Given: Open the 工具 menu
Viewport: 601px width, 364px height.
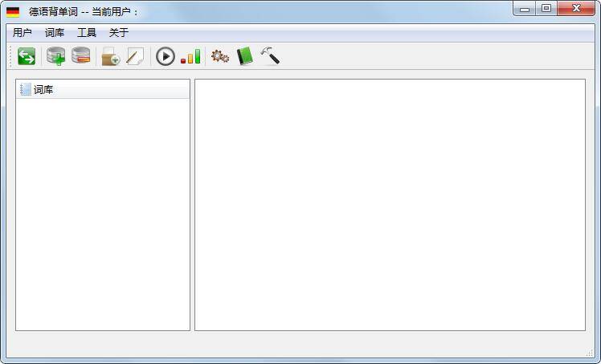Looking at the screenshot, I should (x=87, y=33).
